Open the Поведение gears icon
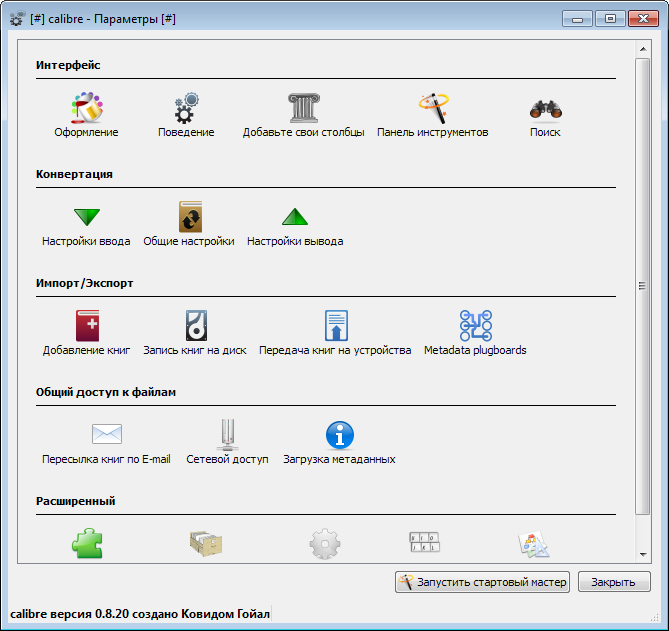This screenshot has width=669, height=631. click(x=186, y=108)
